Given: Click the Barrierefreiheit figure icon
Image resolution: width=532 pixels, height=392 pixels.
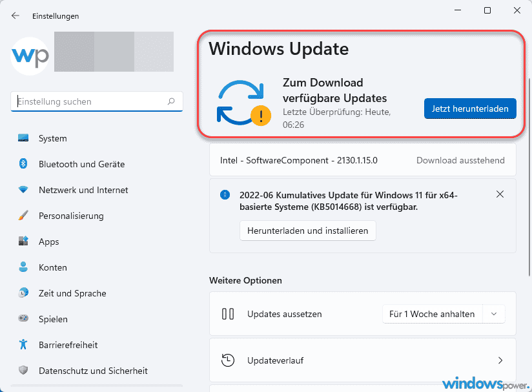Looking at the screenshot, I should (x=23, y=344).
